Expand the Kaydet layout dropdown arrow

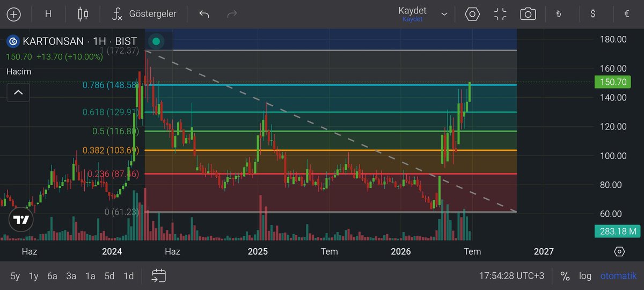(x=444, y=14)
